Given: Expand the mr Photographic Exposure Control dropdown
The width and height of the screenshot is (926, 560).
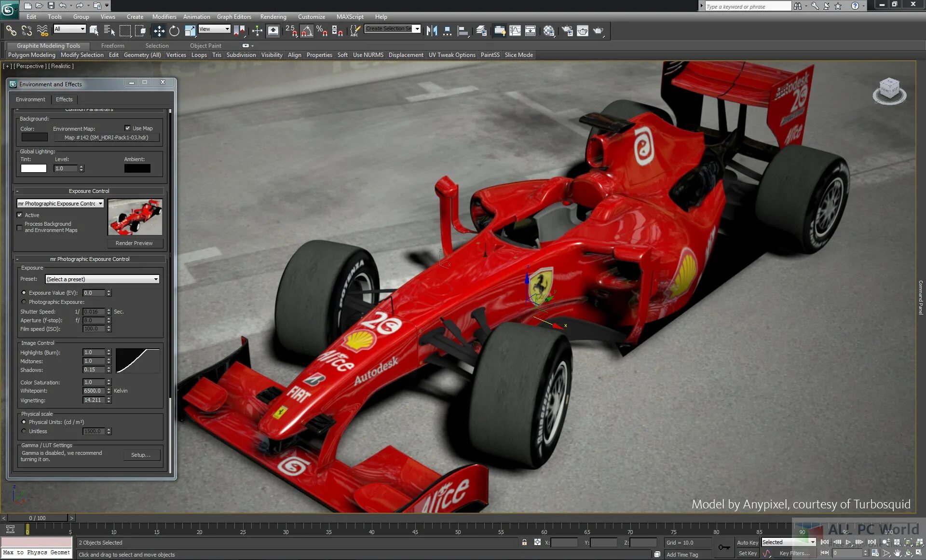Looking at the screenshot, I should tap(100, 204).
